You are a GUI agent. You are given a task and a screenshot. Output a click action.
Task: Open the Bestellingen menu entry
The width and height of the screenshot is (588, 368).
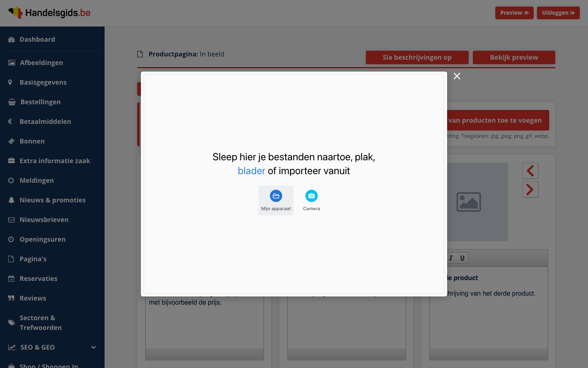coord(52,102)
